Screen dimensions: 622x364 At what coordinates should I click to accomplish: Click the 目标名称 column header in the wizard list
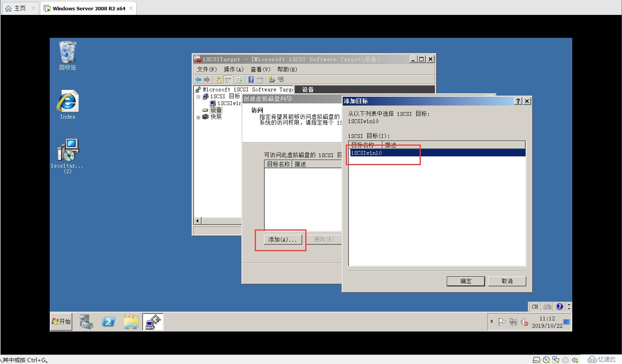(278, 164)
